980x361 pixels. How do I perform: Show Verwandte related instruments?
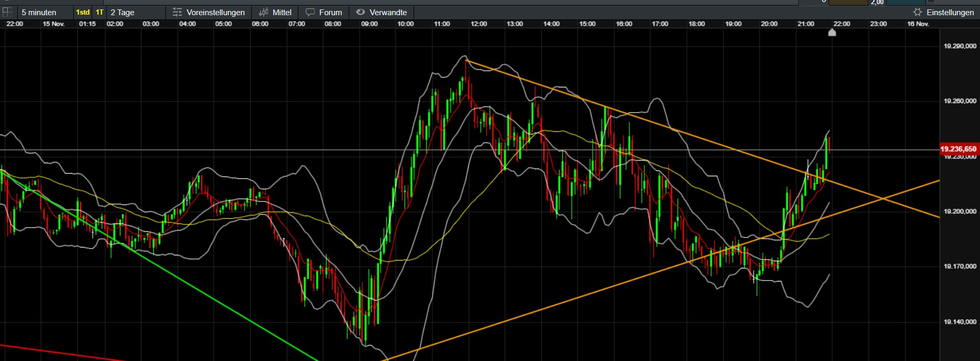pos(382,12)
